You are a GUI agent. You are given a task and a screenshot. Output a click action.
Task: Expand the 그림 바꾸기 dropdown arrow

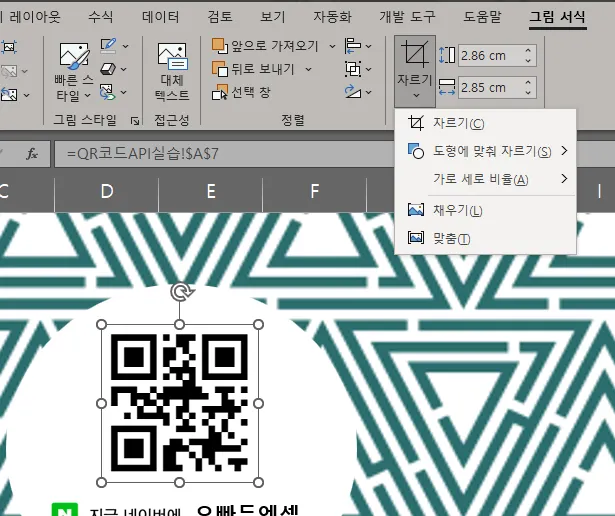tap(25, 72)
